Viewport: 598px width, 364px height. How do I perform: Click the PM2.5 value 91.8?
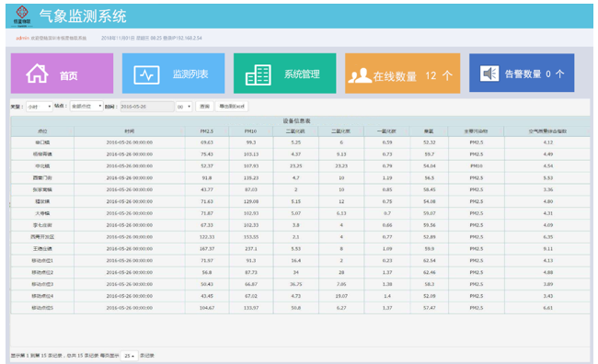coord(207,178)
